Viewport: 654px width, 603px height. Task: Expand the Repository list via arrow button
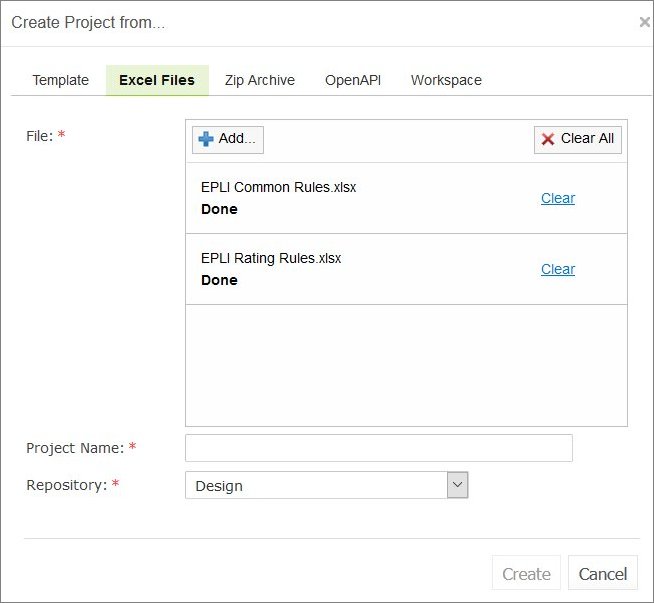(x=457, y=485)
